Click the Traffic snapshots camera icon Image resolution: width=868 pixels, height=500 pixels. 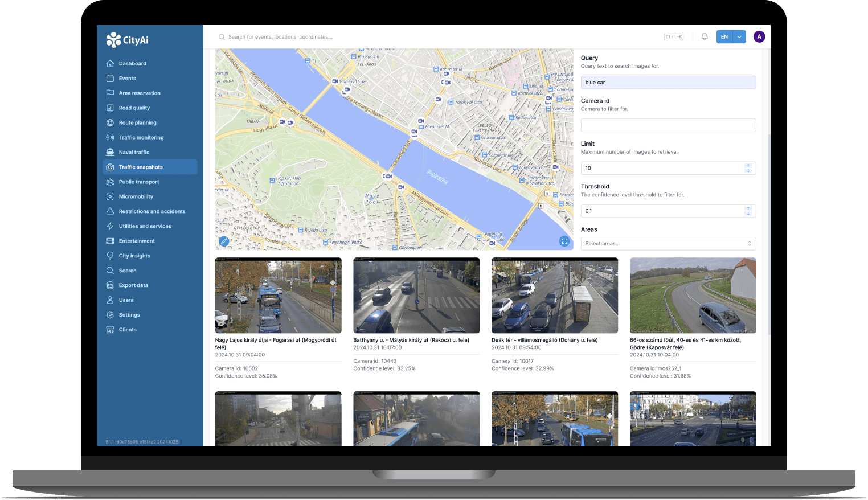point(110,167)
